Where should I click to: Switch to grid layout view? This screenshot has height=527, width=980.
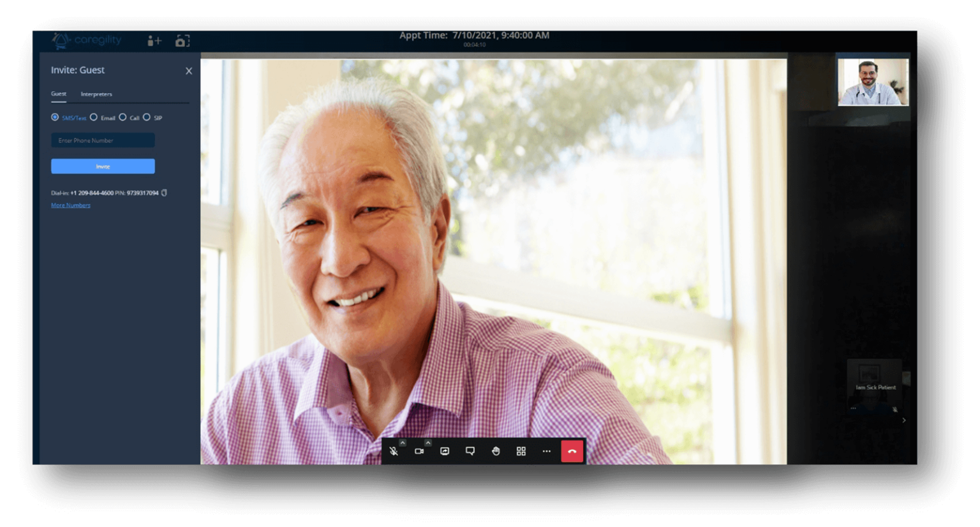(x=521, y=451)
